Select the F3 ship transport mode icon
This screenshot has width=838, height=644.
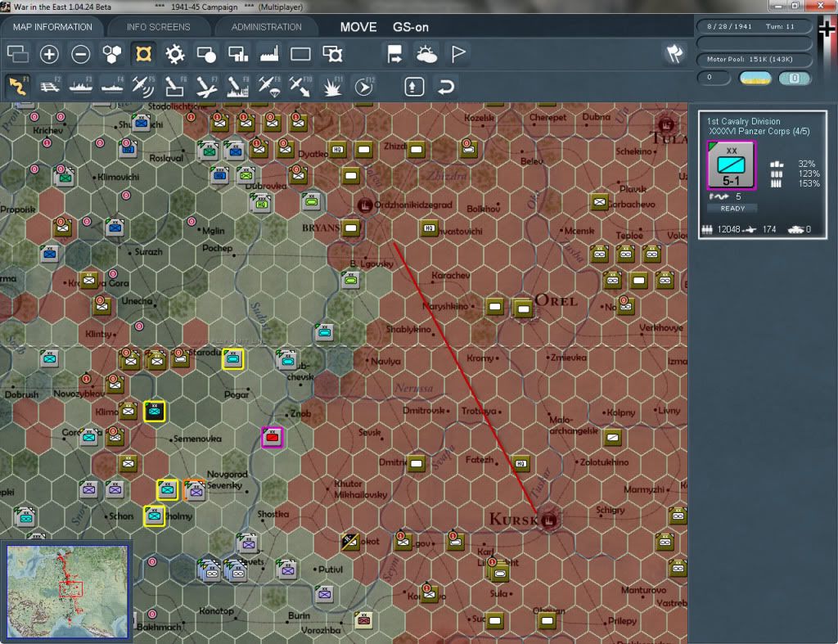(x=81, y=86)
